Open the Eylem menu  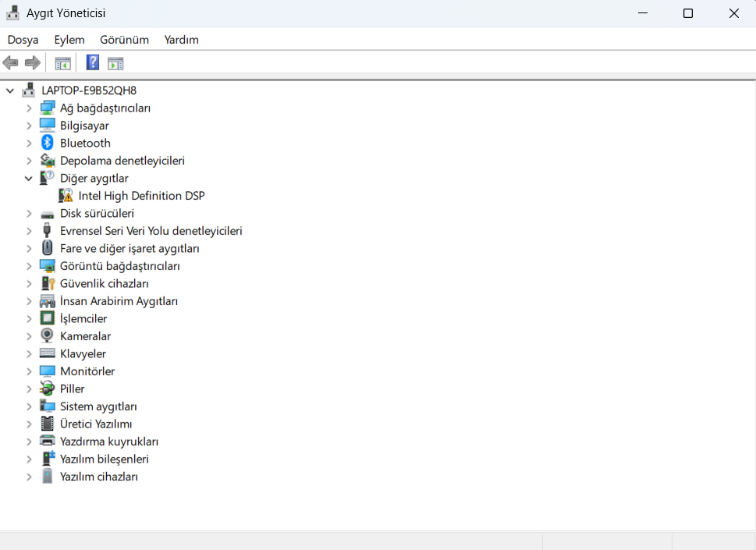69,40
